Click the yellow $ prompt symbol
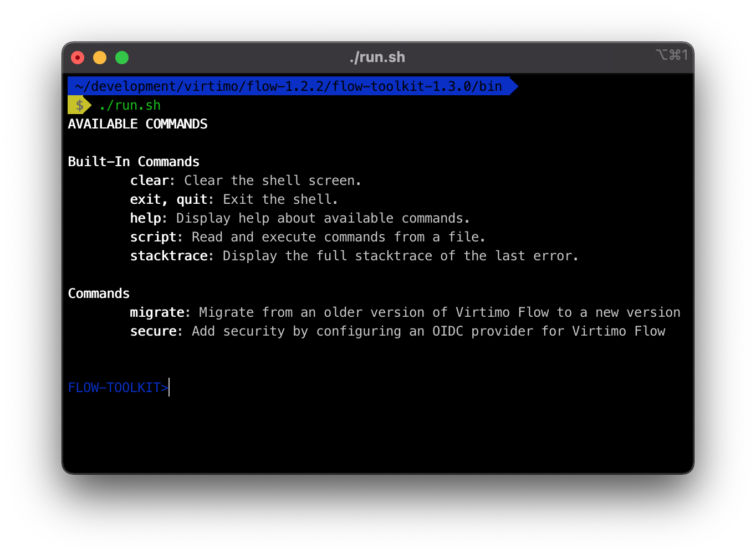This screenshot has height=556, width=756. pyautogui.click(x=79, y=105)
